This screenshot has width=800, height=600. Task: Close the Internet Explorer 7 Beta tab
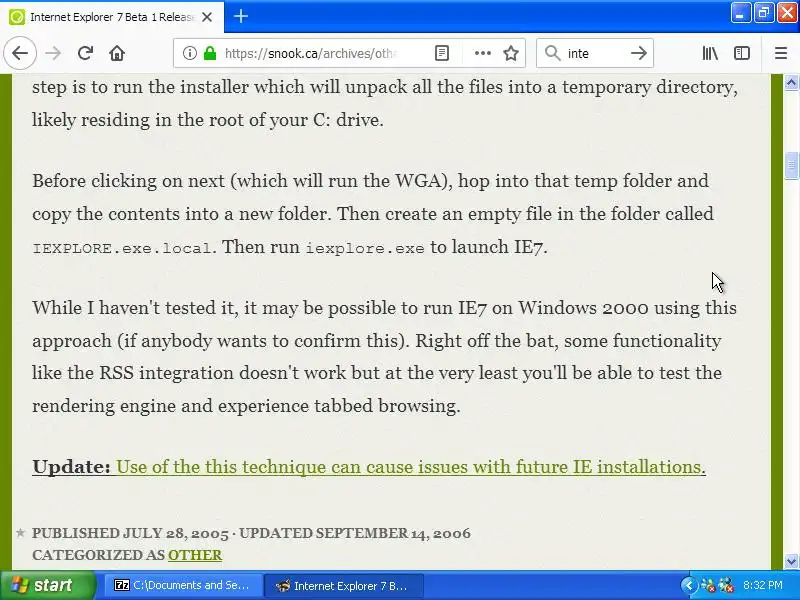click(207, 17)
